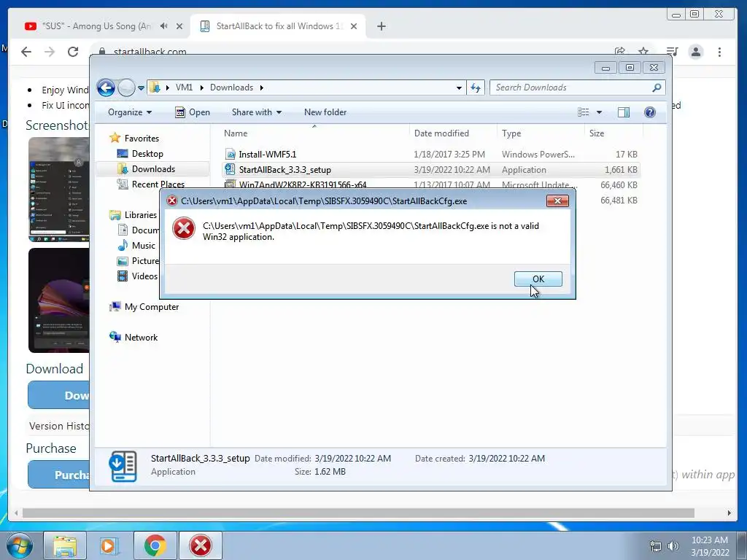Launch Windows Media Player from taskbar
The height and width of the screenshot is (560, 747).
(x=109, y=545)
